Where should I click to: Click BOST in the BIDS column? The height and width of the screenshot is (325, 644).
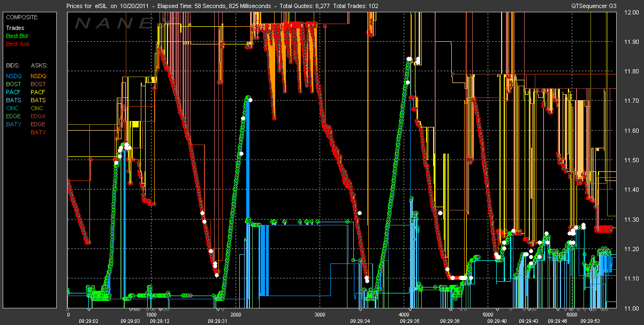(14, 84)
